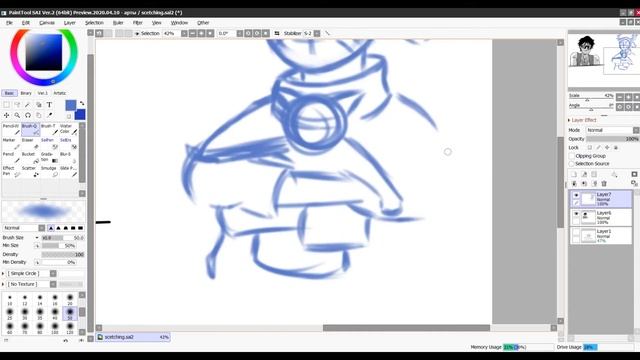The width and height of the screenshot is (640, 360).
Task: Enable the Clipping Group checkbox
Action: pos(571,156)
